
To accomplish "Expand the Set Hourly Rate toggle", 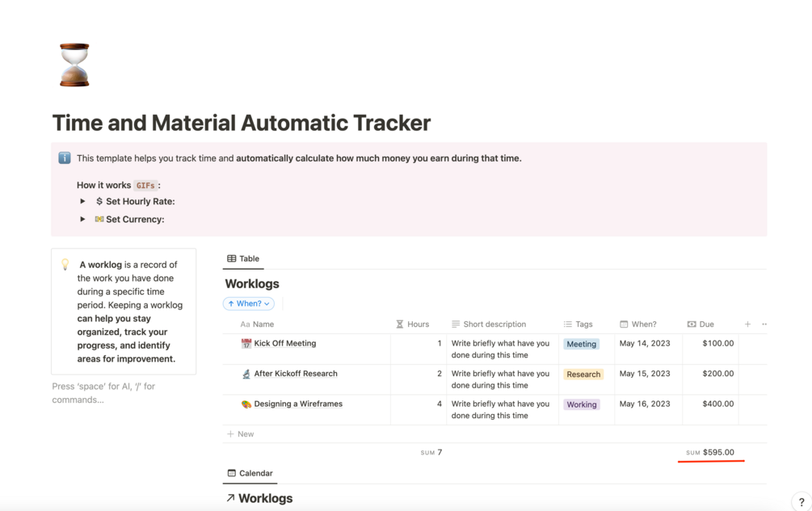I will point(82,202).
